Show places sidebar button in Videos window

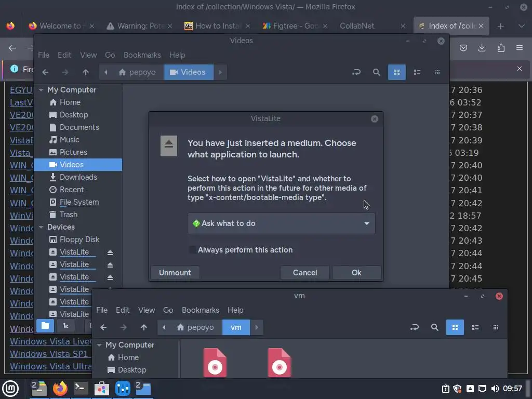pos(45,326)
